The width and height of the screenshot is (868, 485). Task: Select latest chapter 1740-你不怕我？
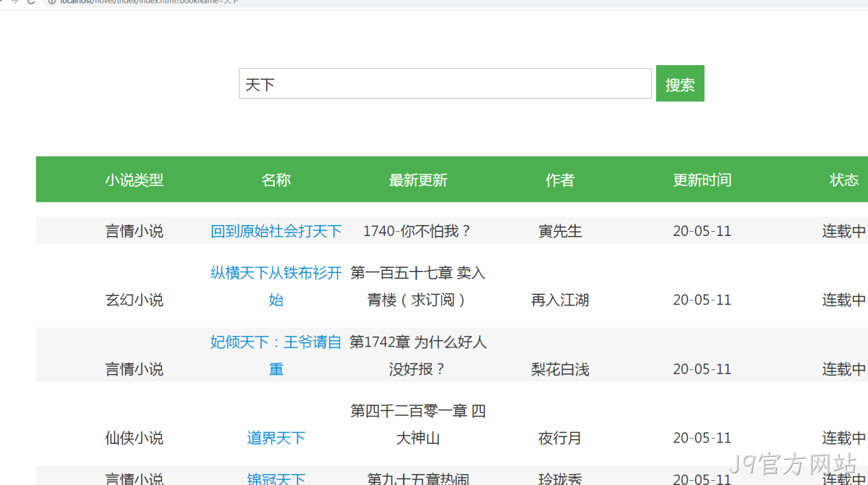coord(418,231)
